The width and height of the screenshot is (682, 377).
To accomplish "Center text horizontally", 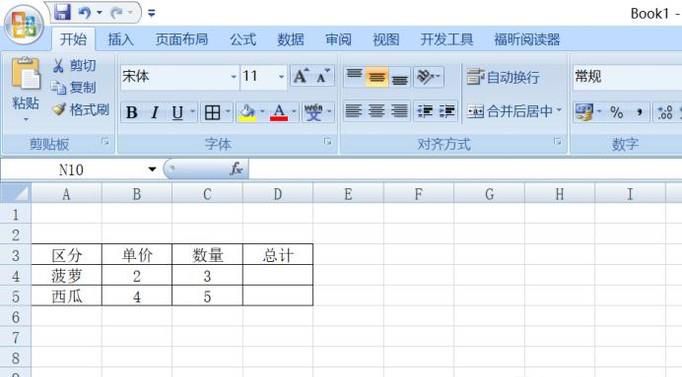I will tap(377, 111).
